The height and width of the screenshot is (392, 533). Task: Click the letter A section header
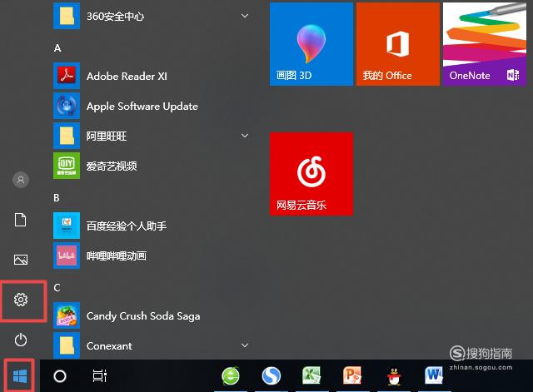(x=57, y=48)
